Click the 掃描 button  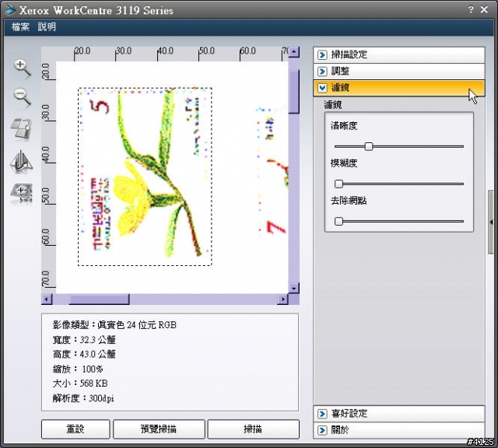(253, 429)
